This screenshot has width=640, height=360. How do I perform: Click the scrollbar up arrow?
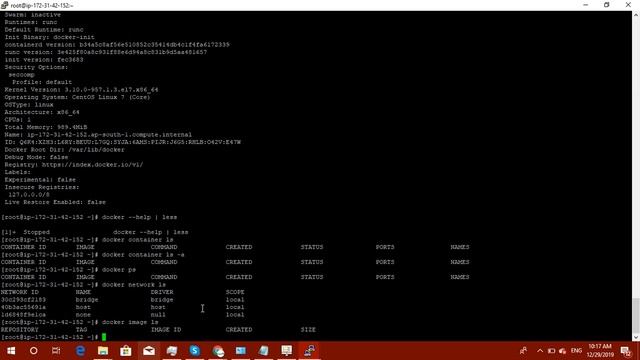click(636, 15)
